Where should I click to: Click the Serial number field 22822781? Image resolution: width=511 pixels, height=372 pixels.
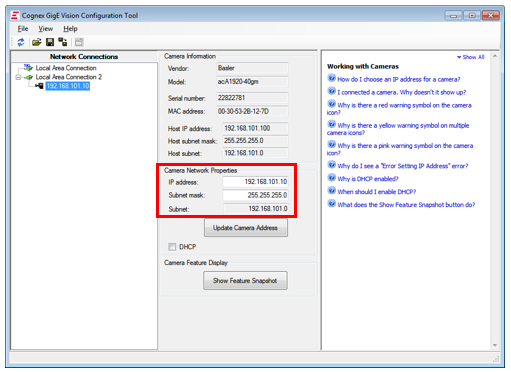tap(252, 98)
